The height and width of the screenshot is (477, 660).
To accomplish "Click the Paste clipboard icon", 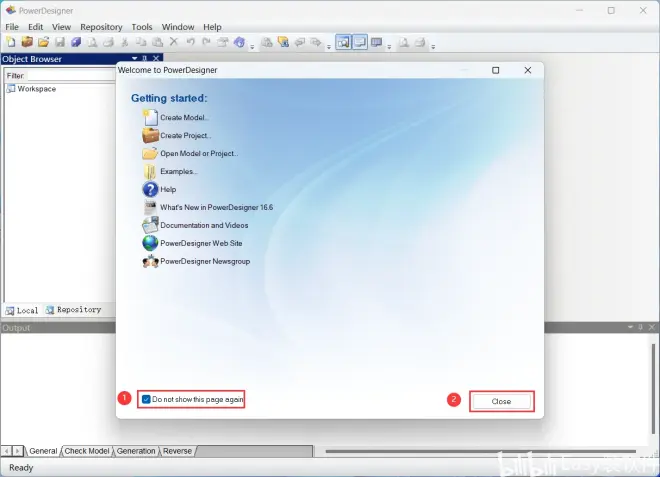I will [x=157, y=42].
